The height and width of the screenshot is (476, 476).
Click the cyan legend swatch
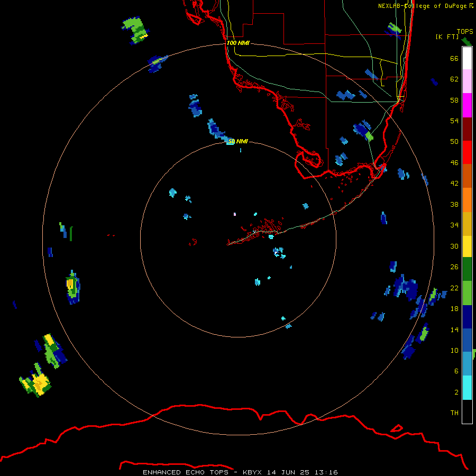(x=467, y=388)
